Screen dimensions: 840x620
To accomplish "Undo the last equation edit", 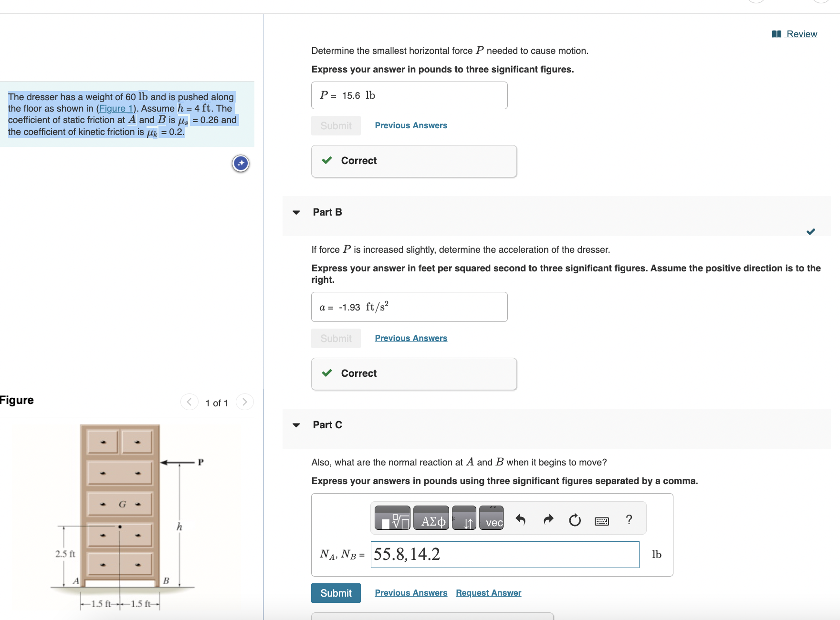I will pyautogui.click(x=520, y=520).
